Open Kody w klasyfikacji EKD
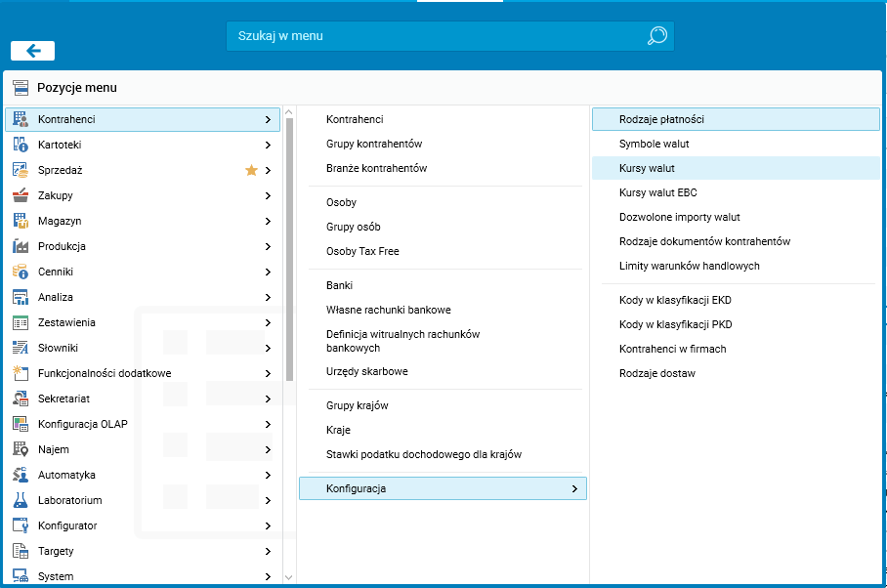 pos(675,300)
